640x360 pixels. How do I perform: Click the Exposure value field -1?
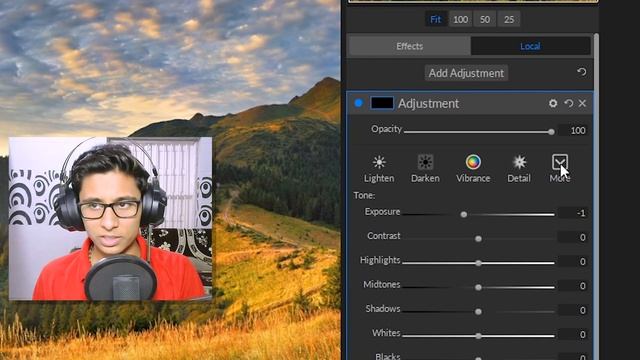pyautogui.click(x=573, y=213)
